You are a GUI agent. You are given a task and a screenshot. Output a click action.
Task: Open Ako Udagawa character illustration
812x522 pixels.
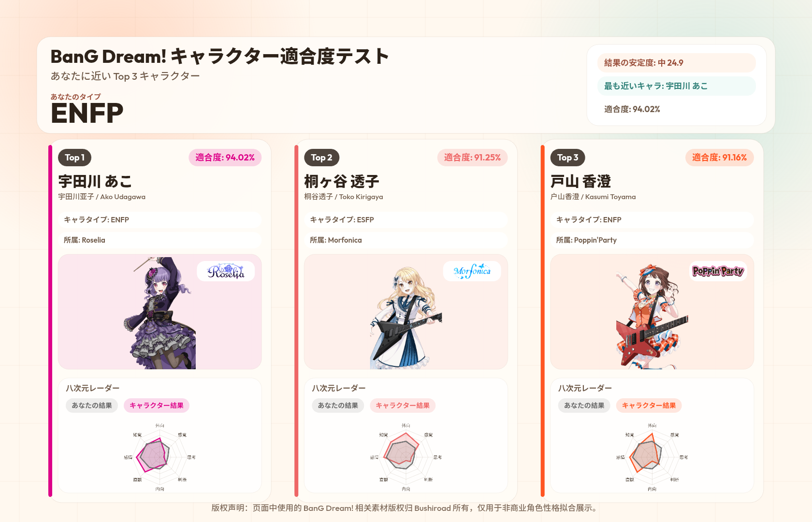[160, 313]
